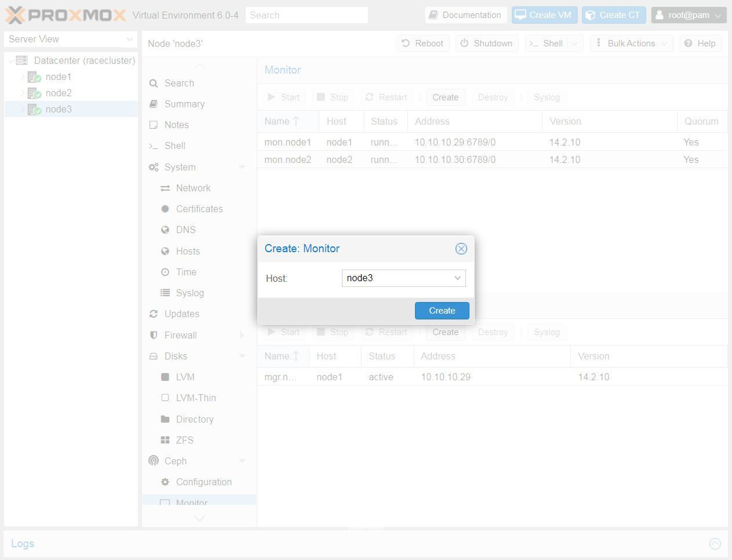Click the Datacenter server icon in tree
Image resolution: width=732 pixels, height=560 pixels.
click(22, 60)
